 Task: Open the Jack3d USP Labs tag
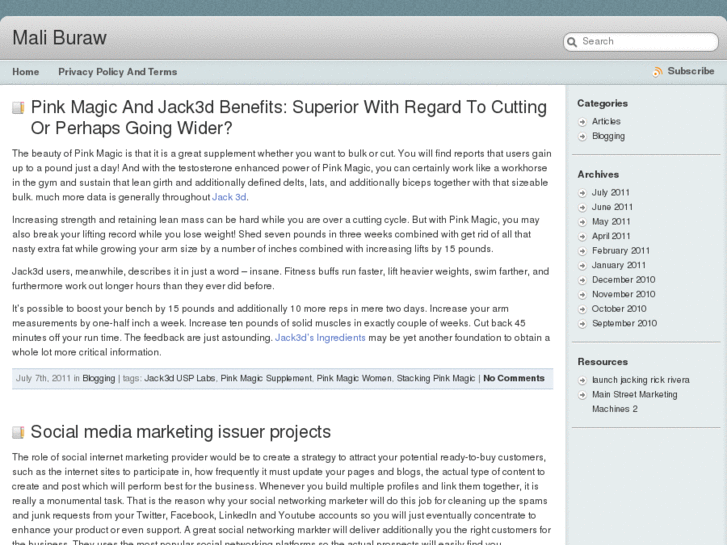(x=180, y=378)
